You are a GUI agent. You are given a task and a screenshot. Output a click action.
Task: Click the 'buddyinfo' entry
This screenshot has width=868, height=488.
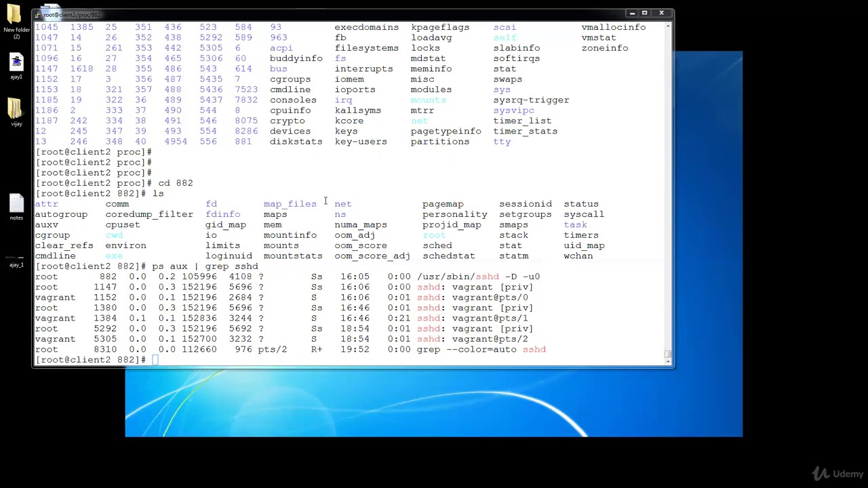(296, 58)
